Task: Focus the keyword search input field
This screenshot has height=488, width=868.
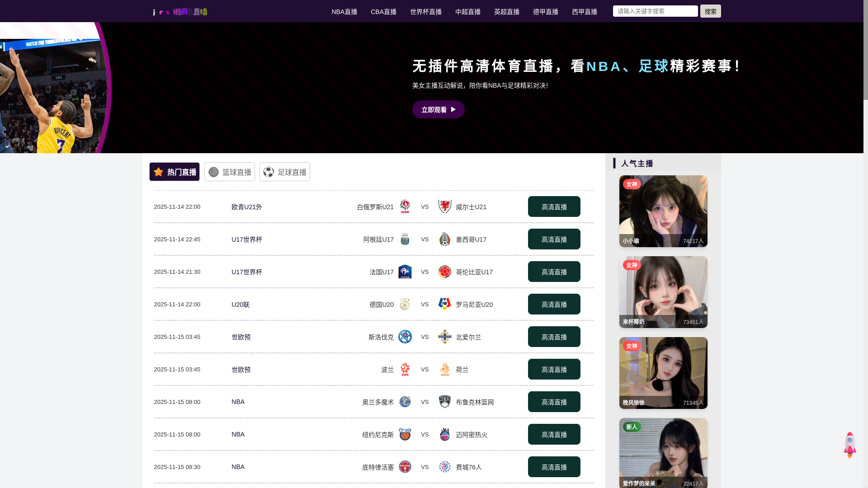Action: pyautogui.click(x=655, y=11)
